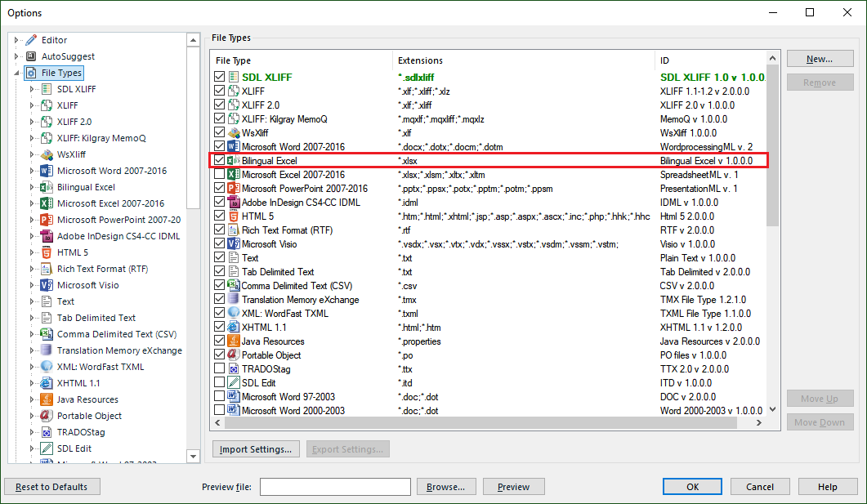The image size is (867, 504).
Task: Click the HTML 5 icon in the tree
Action: [47, 252]
